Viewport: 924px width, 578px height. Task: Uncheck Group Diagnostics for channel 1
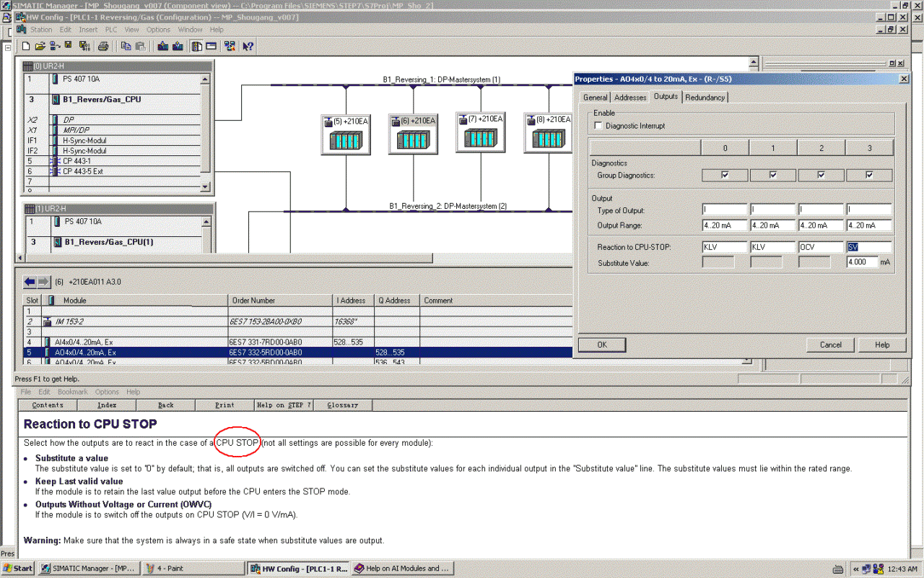coord(773,175)
